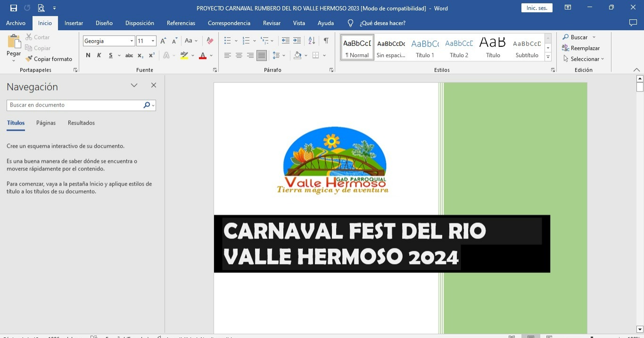Toggle show paragraph marks
The image size is (644, 338).
pyautogui.click(x=326, y=41)
